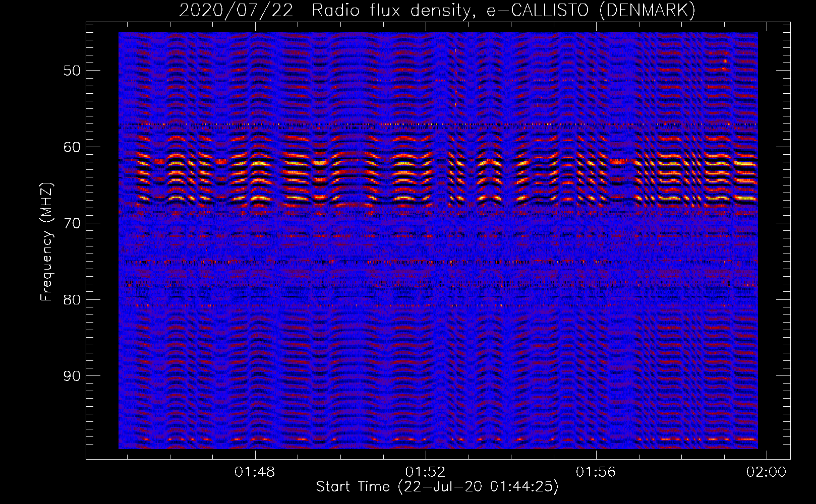The width and height of the screenshot is (816, 504).
Task: Click the plot title "2020/07/22 Radio flux density, e-CALLISTO (DENMARK)"
Action: coord(437,10)
